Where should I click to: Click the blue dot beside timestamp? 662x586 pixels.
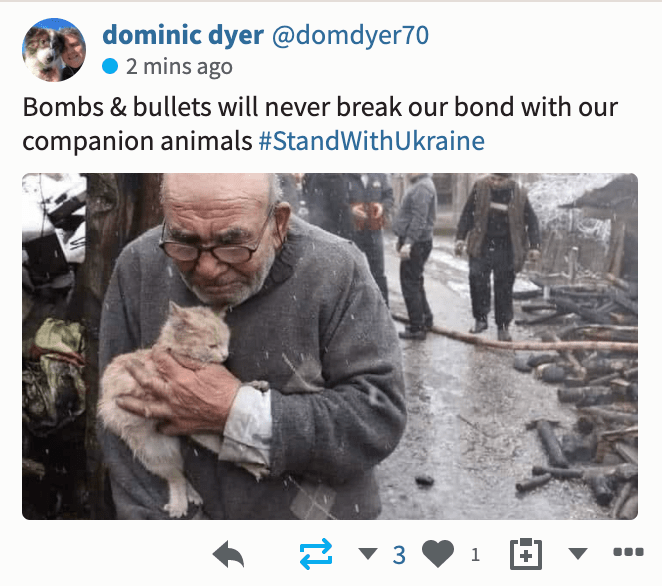[110, 66]
